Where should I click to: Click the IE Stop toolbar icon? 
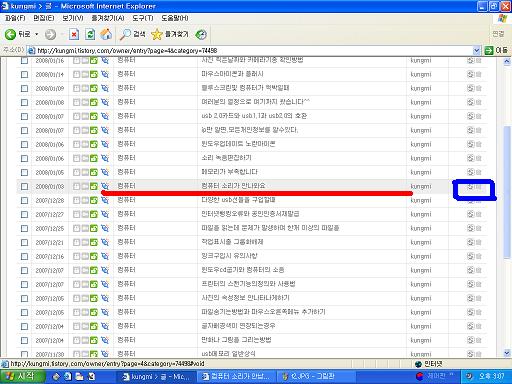[74, 34]
